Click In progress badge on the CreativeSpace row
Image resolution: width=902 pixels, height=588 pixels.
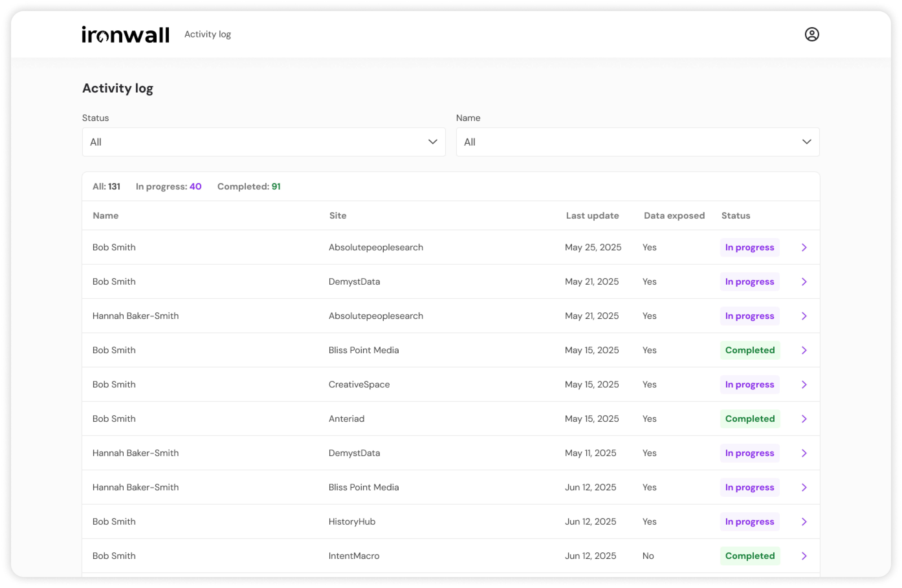750,385
